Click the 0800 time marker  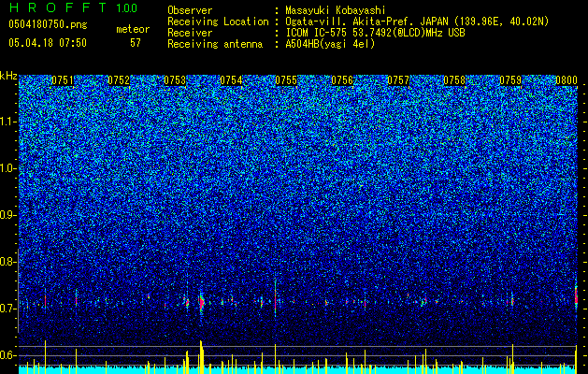(566, 80)
